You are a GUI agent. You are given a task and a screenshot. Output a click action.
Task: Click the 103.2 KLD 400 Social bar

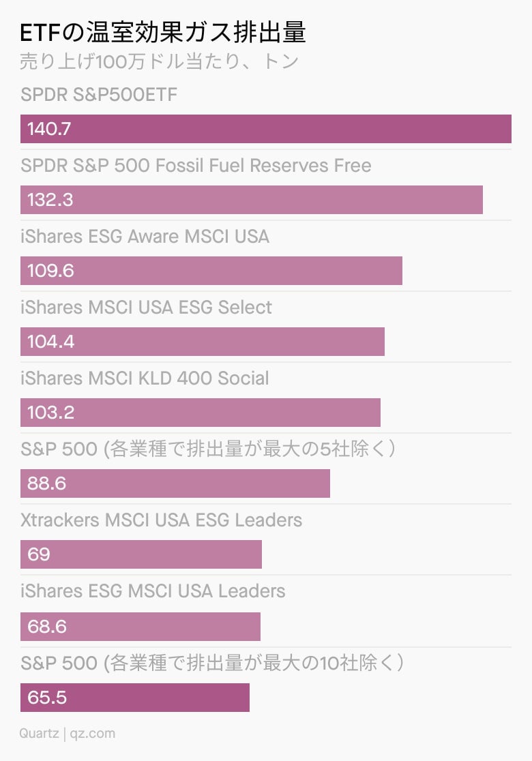coord(201,412)
